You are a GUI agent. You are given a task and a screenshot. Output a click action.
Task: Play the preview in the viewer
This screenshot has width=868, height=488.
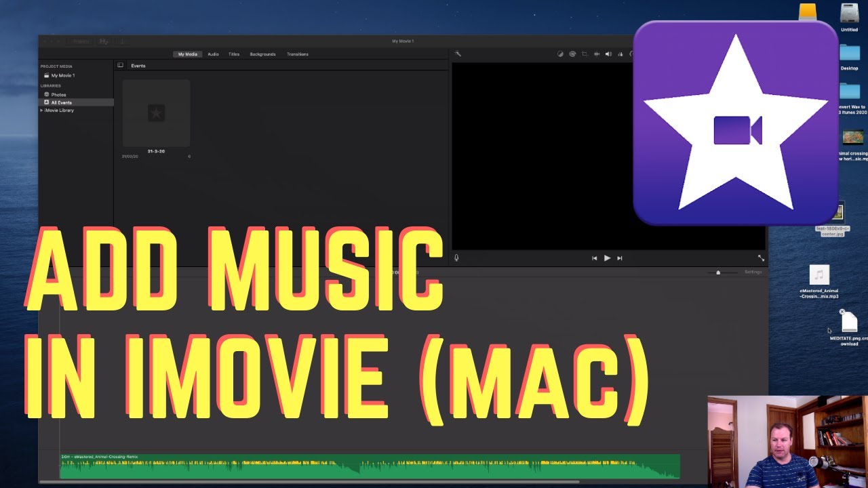click(607, 258)
